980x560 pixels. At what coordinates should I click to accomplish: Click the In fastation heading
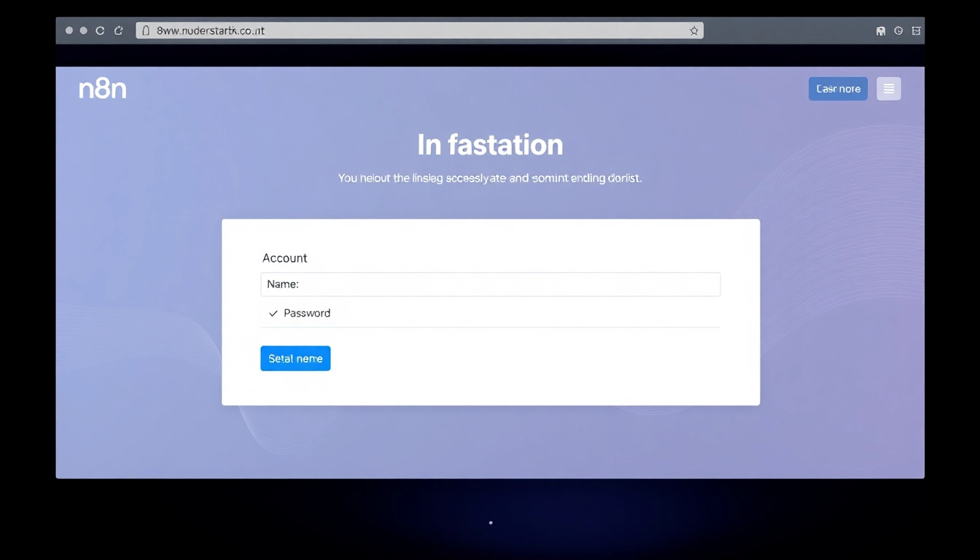490,145
